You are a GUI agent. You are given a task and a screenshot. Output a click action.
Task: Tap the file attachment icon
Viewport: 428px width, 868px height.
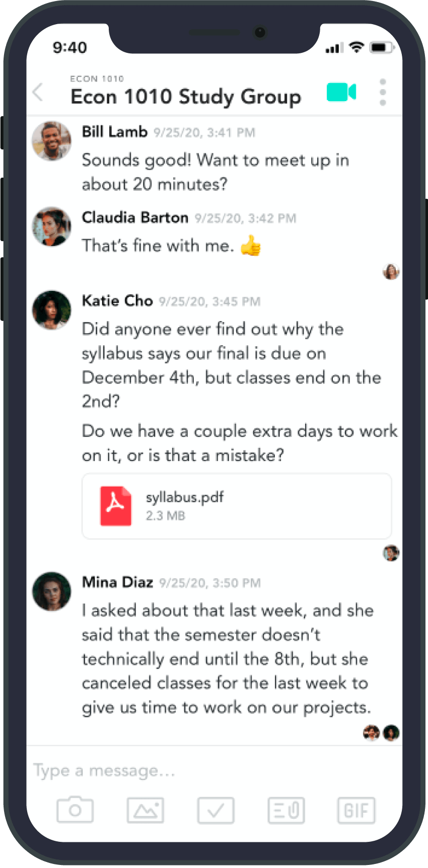(286, 810)
